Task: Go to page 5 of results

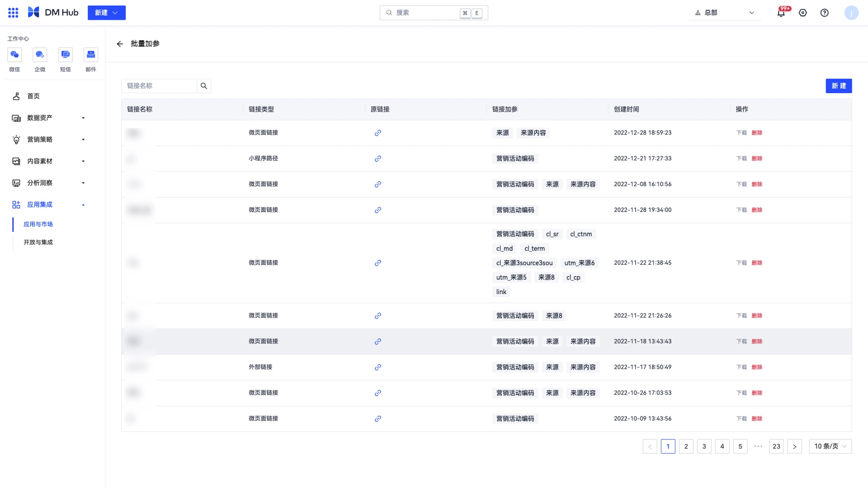Action: click(740, 446)
